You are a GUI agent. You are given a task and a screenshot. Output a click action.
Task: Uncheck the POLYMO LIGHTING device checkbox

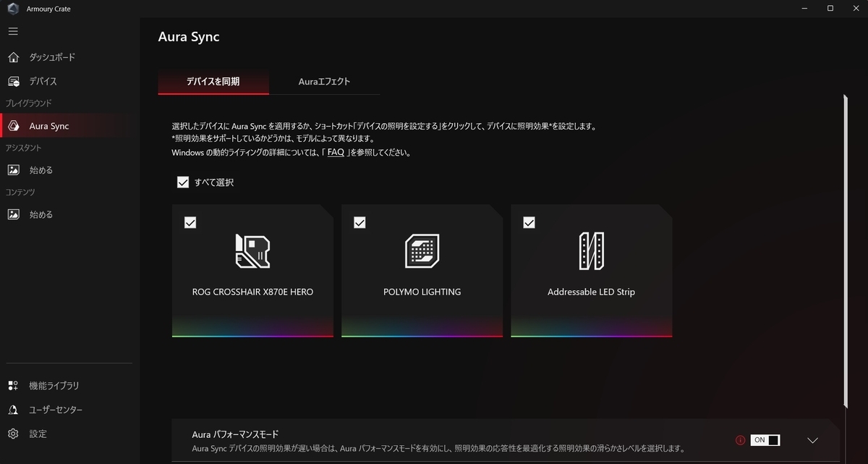coord(359,223)
